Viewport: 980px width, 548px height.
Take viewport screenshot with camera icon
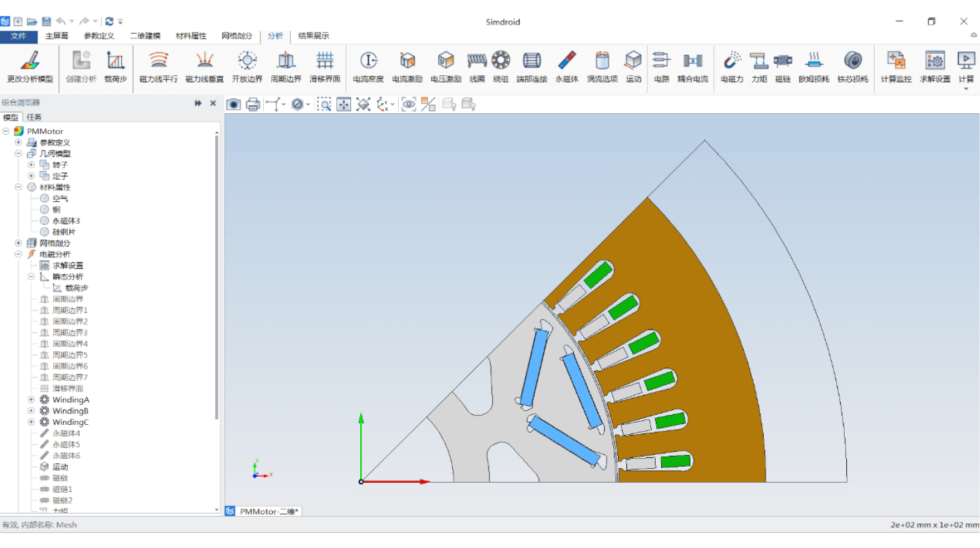pyautogui.click(x=233, y=104)
